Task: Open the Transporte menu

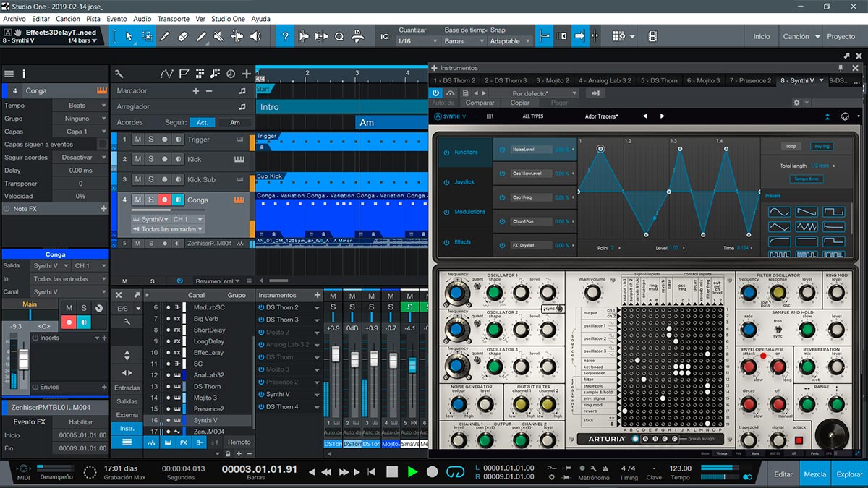Action: pos(174,19)
